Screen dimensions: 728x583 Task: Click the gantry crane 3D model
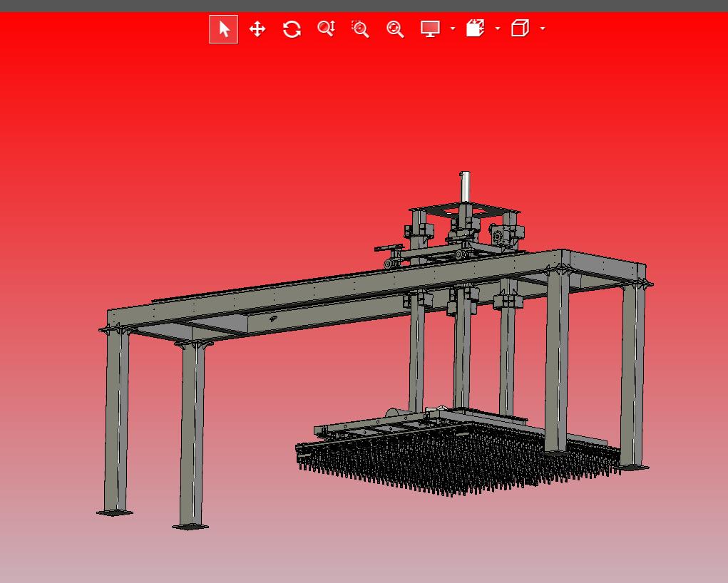(374, 351)
